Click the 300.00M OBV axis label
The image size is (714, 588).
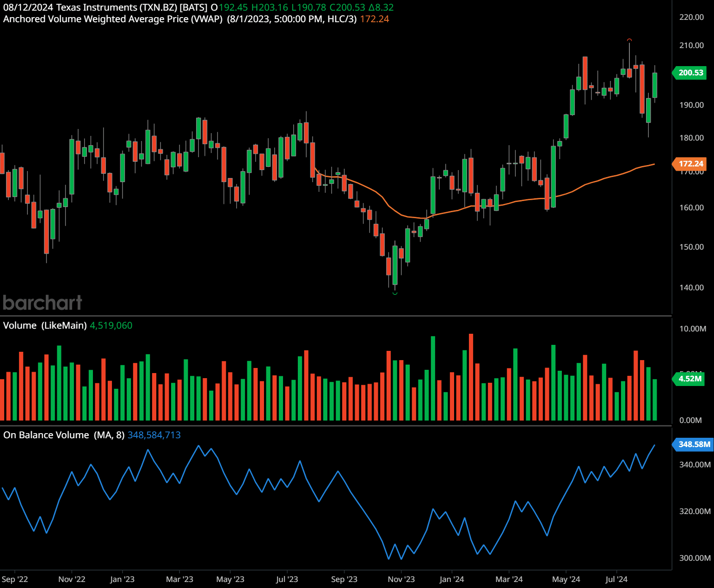[x=695, y=558]
